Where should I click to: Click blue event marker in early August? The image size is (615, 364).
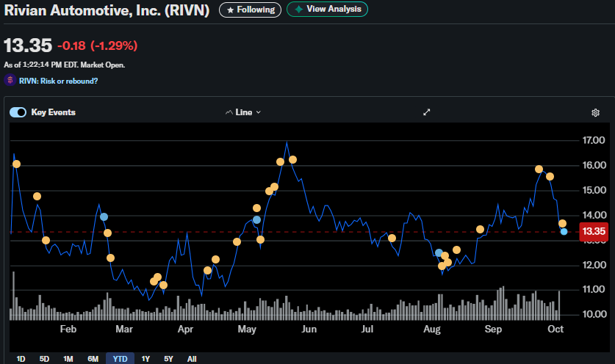439,253
